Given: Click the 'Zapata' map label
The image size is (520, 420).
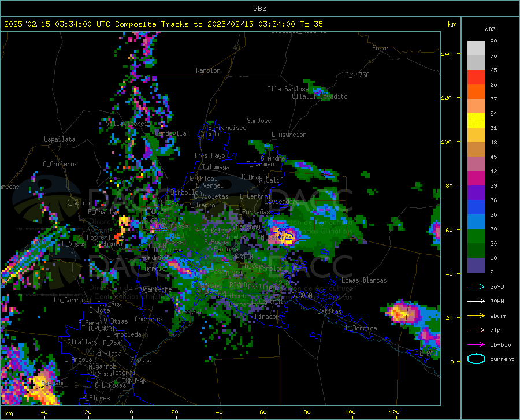Looking at the screenshot, I should tap(142, 360).
